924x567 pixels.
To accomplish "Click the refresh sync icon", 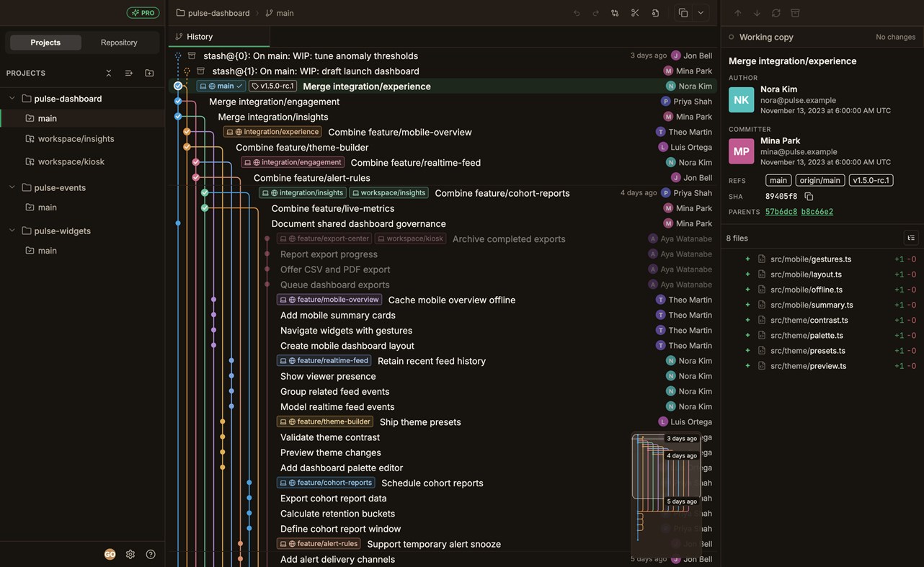I will tap(776, 13).
